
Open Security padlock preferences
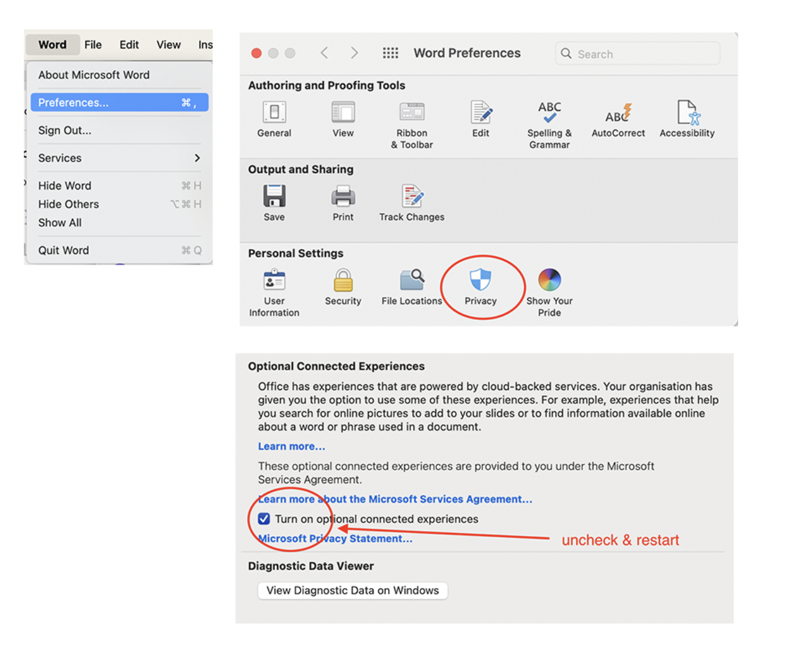[x=343, y=281]
